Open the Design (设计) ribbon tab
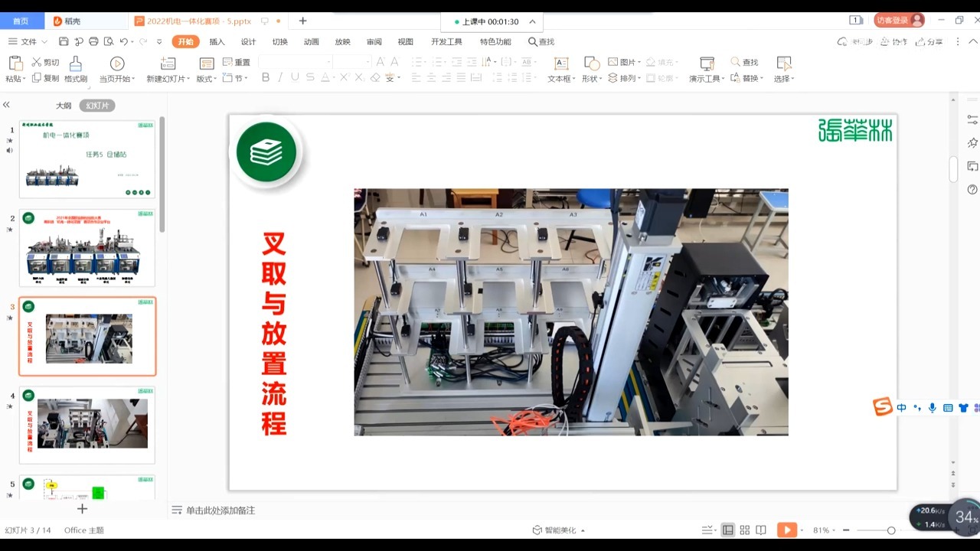This screenshot has width=980, height=551. click(x=248, y=42)
